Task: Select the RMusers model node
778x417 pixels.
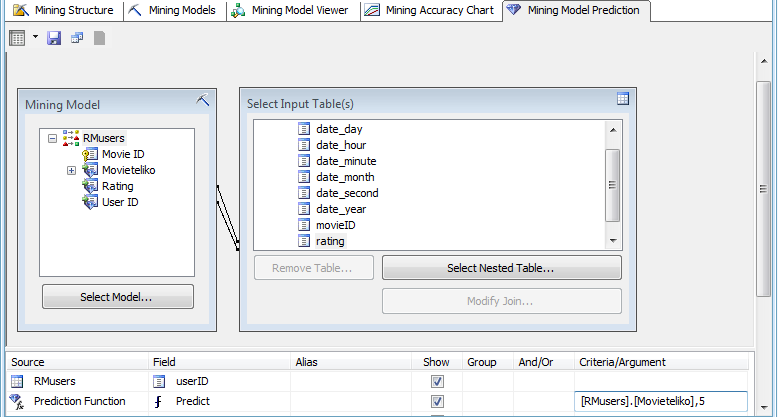Action: point(104,138)
